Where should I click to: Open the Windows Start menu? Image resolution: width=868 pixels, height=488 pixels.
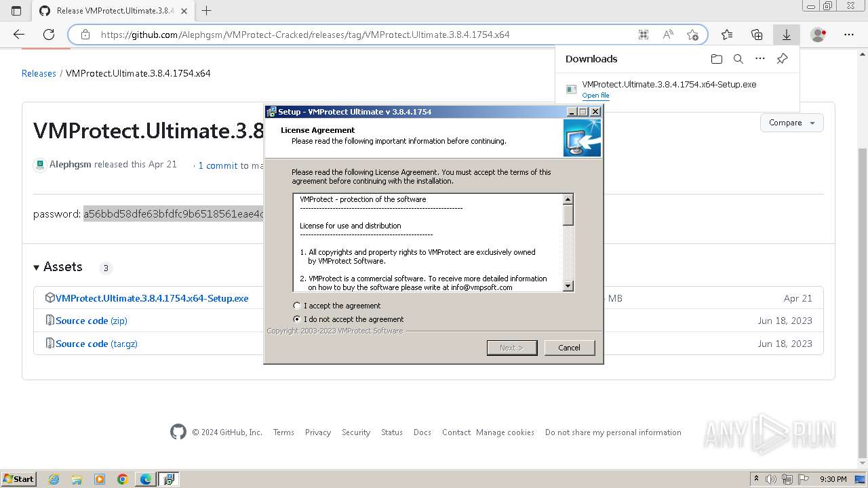tap(18, 479)
